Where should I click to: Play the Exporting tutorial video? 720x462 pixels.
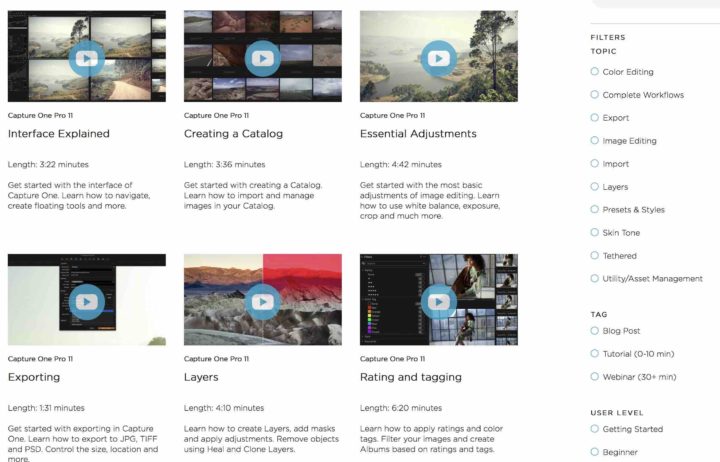click(x=87, y=302)
